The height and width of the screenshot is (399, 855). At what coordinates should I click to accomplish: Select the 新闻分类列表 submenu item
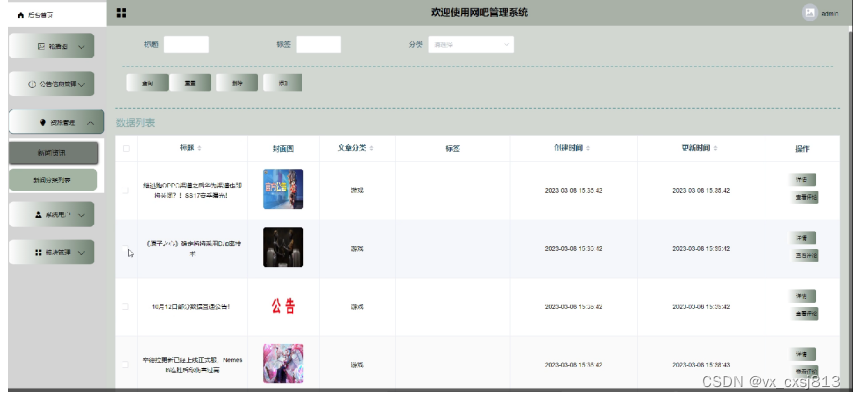coord(53,180)
